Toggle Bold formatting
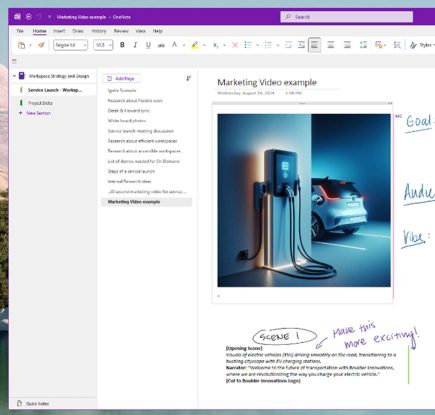 (x=122, y=45)
